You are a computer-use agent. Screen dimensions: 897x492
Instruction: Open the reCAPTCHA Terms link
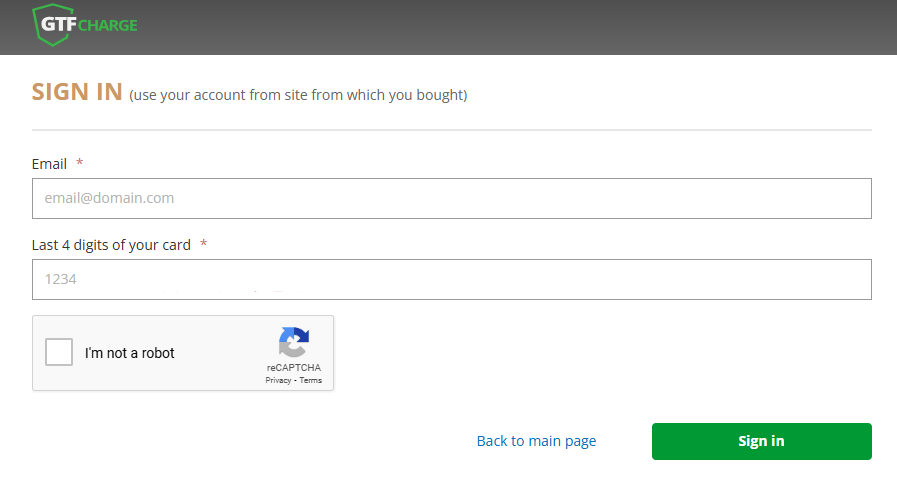pyautogui.click(x=311, y=380)
